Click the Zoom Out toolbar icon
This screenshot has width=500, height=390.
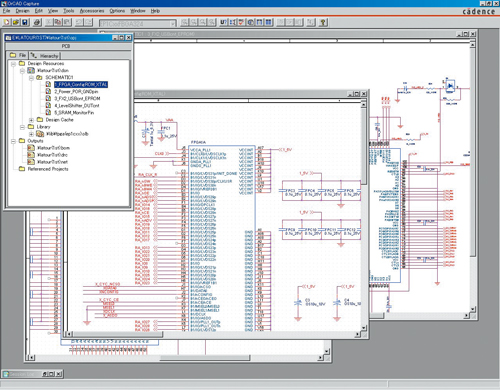[x=193, y=22]
